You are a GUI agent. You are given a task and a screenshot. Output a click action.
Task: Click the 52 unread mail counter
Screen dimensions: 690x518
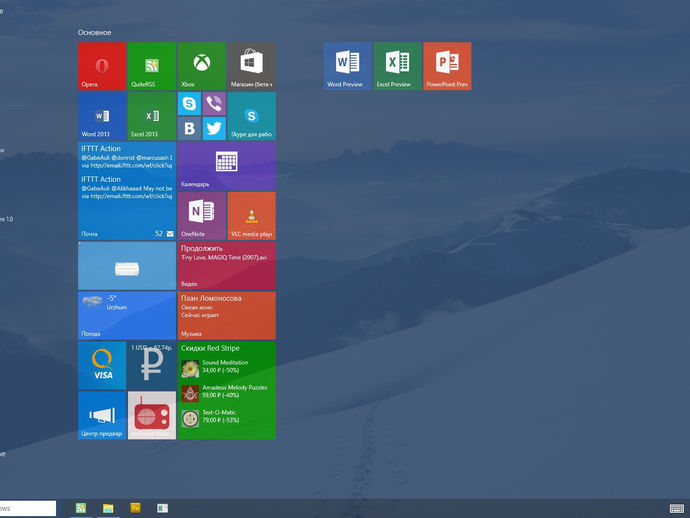pos(159,234)
